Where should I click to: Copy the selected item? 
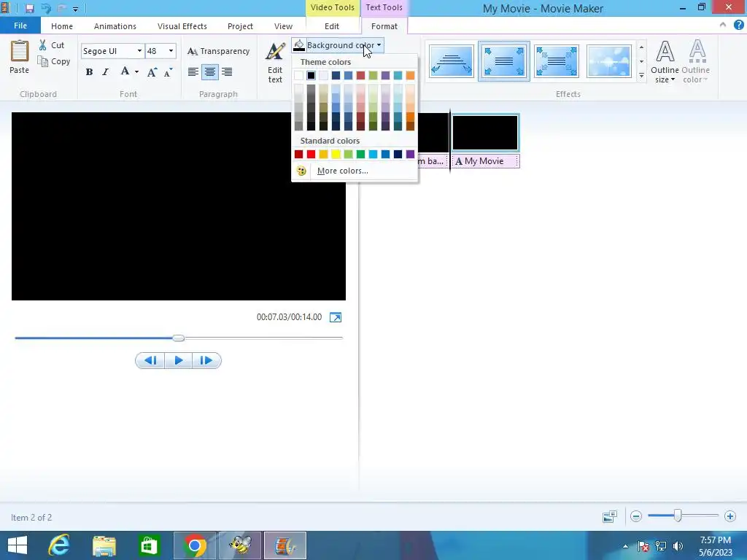[x=54, y=61]
